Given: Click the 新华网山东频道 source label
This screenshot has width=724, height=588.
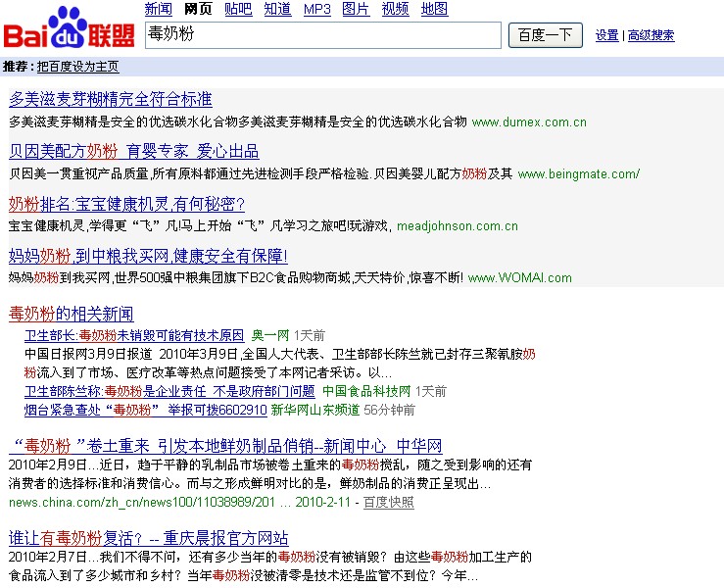Looking at the screenshot, I should pyautogui.click(x=315, y=411).
